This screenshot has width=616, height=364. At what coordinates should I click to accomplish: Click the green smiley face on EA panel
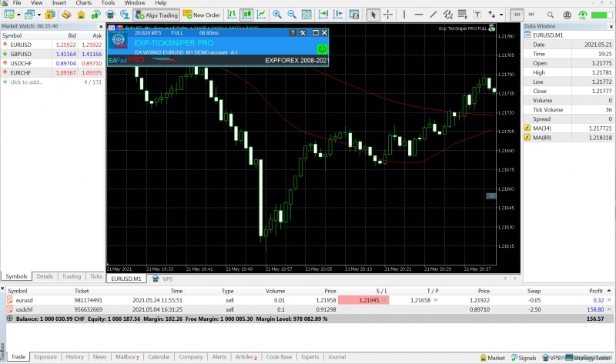coord(322,49)
